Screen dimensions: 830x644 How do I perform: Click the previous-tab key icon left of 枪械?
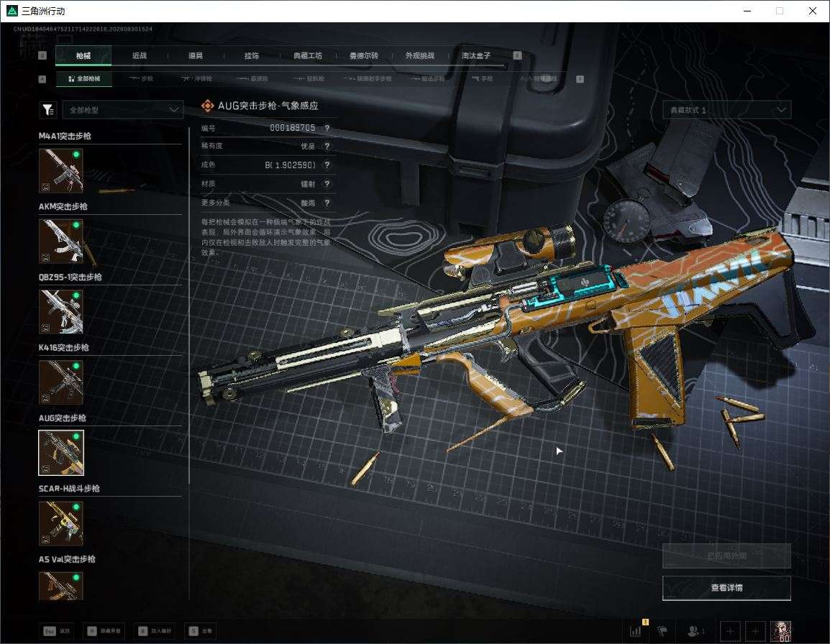pos(42,55)
